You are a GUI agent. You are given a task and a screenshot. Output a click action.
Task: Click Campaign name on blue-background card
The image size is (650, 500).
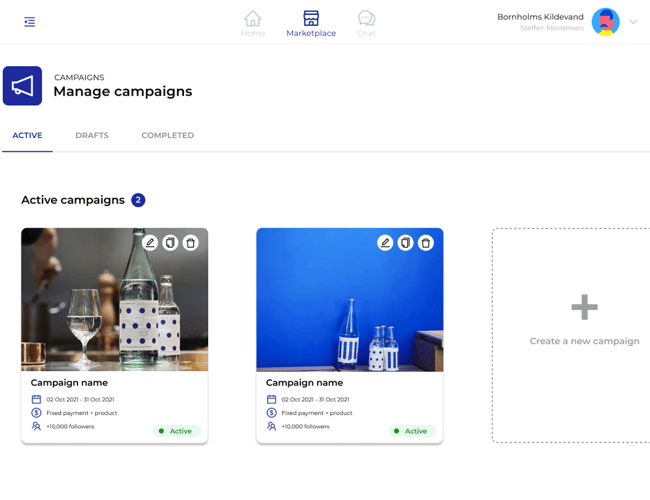(x=304, y=383)
